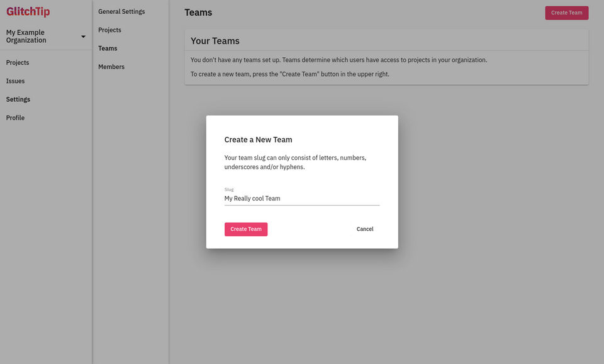Select General Settings in settings menu
The image size is (604, 364).
pos(121,11)
